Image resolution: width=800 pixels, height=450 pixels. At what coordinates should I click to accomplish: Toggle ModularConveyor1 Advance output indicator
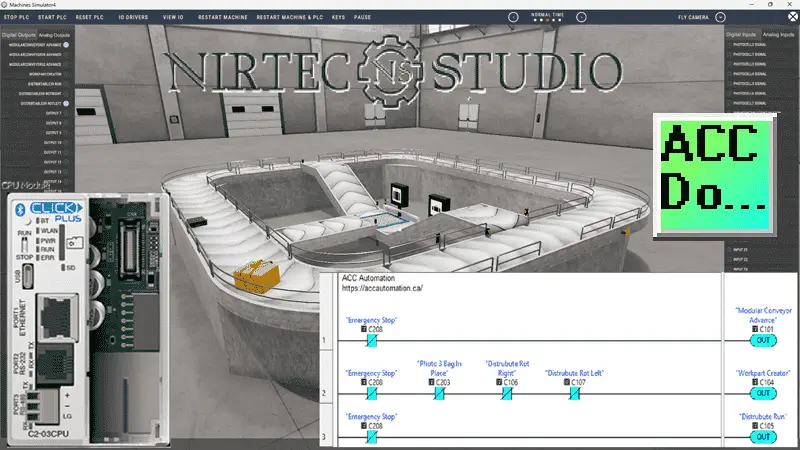click(x=66, y=45)
